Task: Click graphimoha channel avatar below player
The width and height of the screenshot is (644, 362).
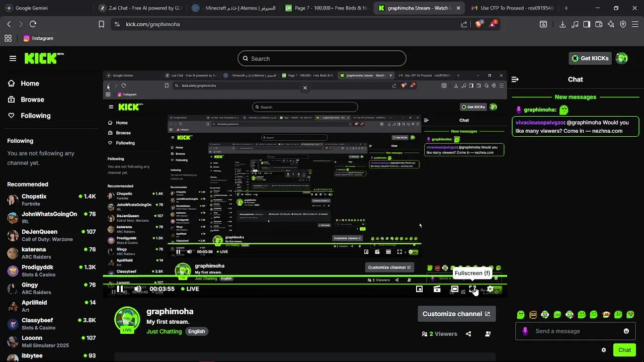Action: (x=127, y=320)
